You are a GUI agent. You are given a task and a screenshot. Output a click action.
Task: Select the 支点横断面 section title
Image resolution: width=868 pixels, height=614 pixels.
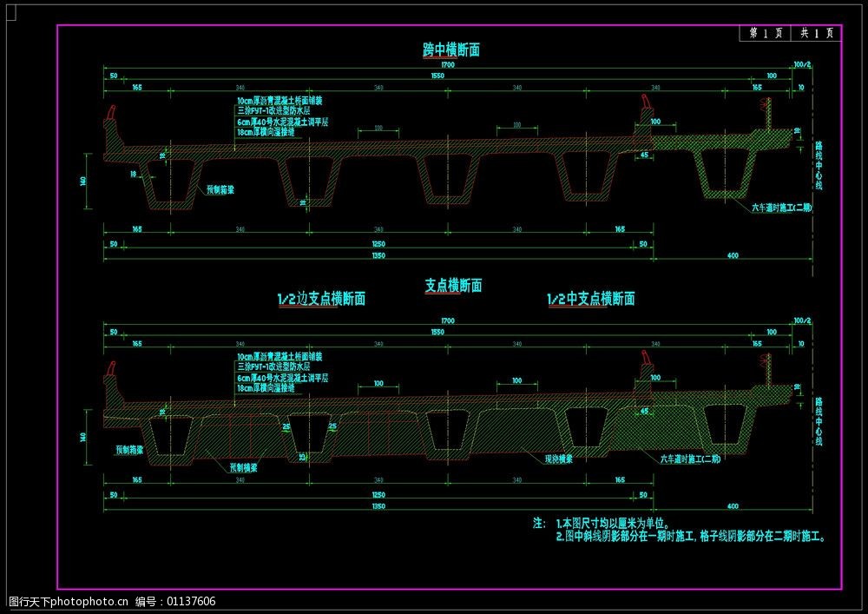pyautogui.click(x=453, y=286)
